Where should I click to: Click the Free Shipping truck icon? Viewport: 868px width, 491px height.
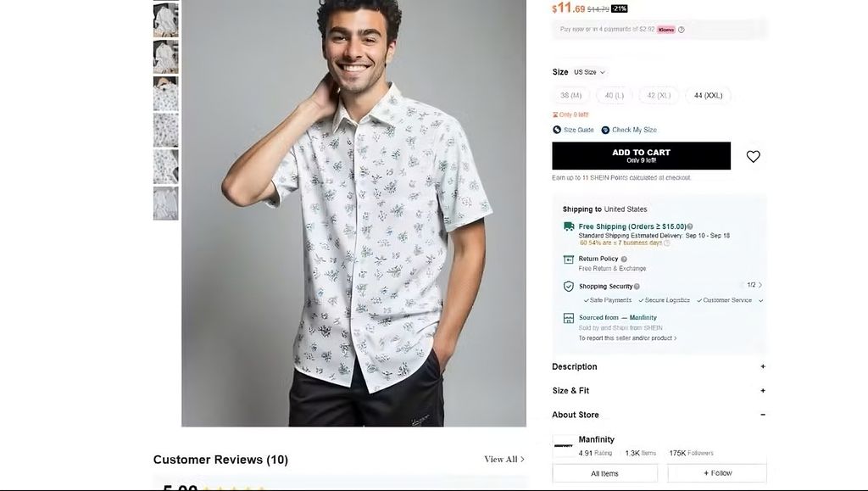click(569, 226)
